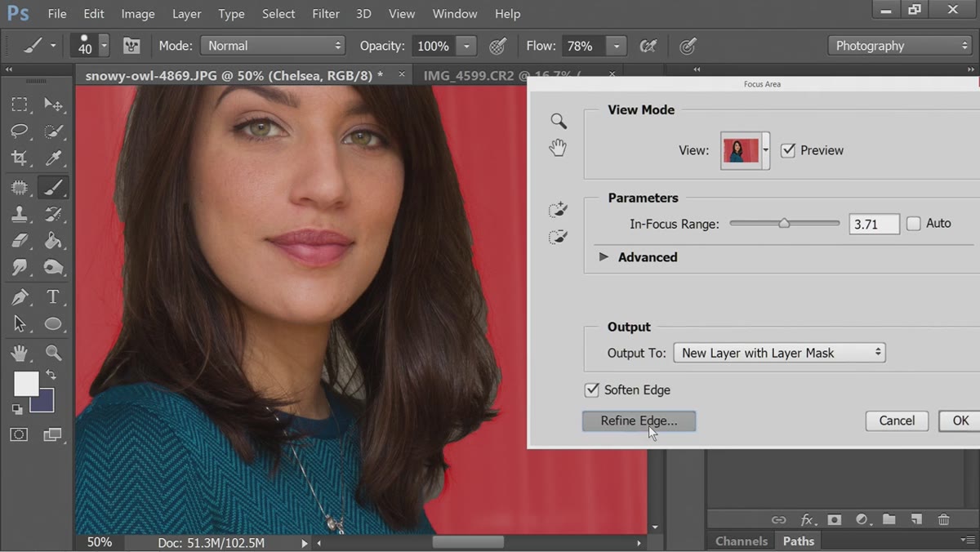The image size is (980, 552).
Task: Reset default foreground and background colors
Action: (x=17, y=409)
